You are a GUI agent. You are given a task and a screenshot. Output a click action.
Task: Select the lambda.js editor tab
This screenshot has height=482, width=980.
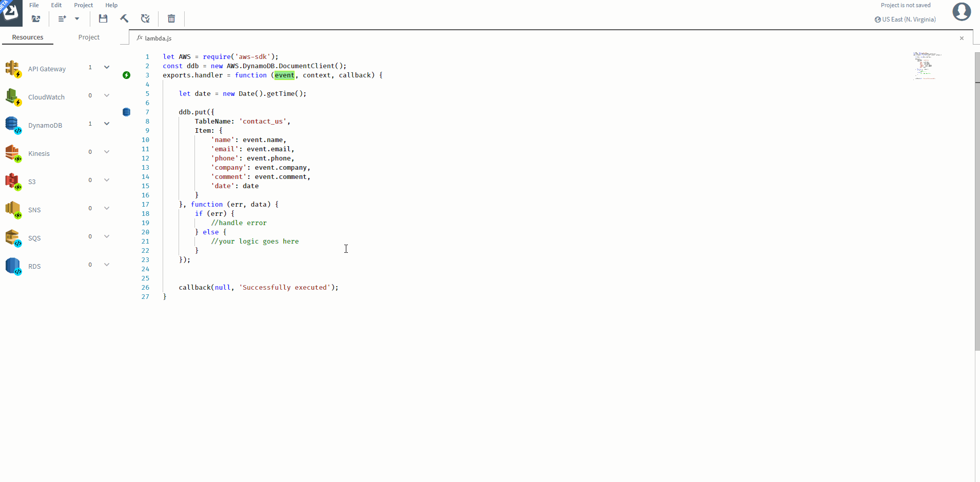click(158, 38)
